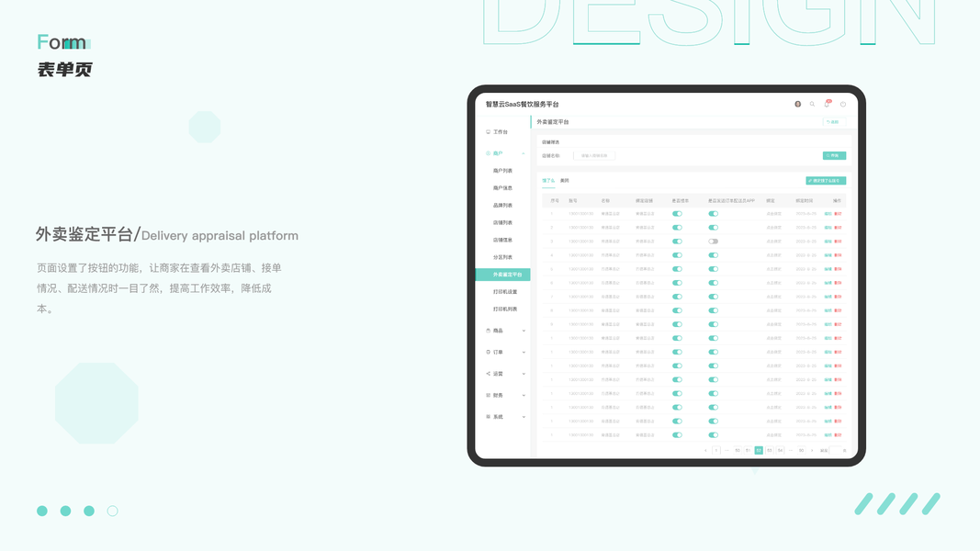Open 打印机设置 in the sidebar
The height and width of the screenshot is (551, 980).
pyautogui.click(x=505, y=292)
